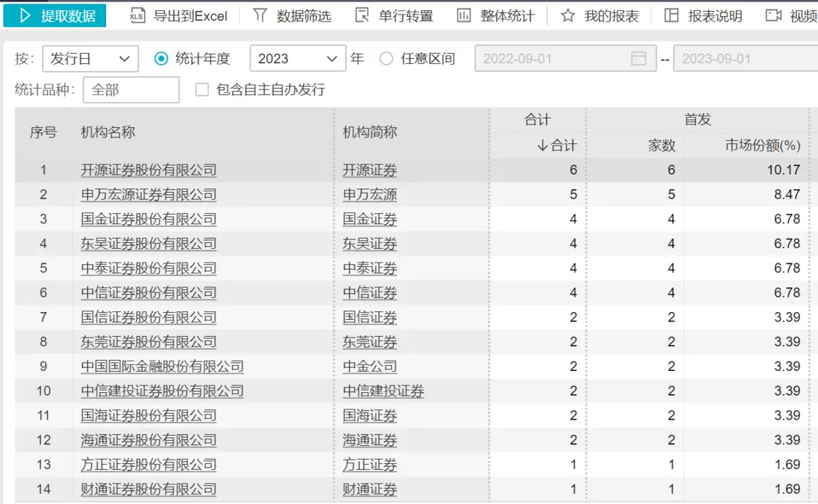This screenshot has width=818, height=504.
Task: Open 开源证券股份有限公司 link
Action: pos(148,170)
